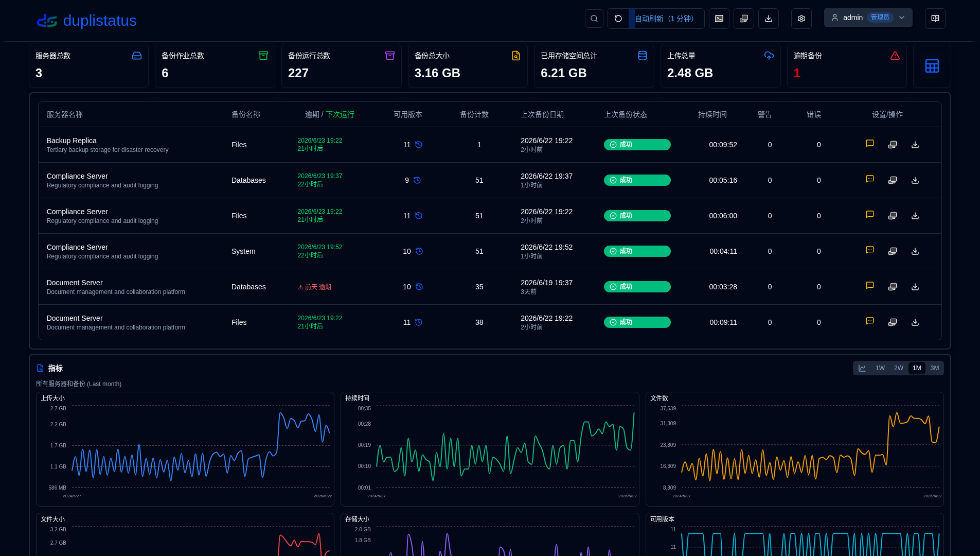Screen dimensions: 980x556
Task: Click success status badge for Document Server Databases
Action: point(637,287)
